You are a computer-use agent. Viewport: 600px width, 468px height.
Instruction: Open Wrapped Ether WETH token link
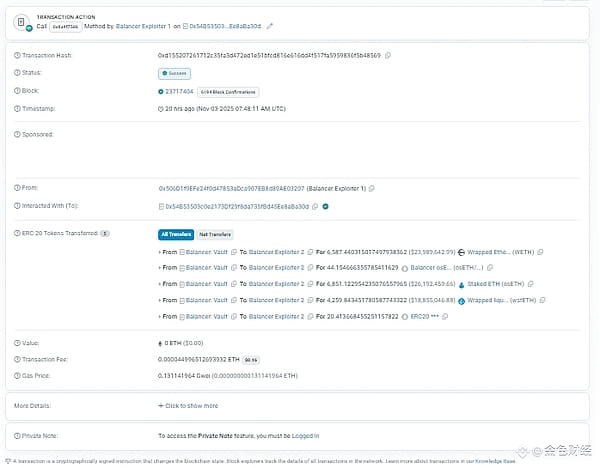pyautogui.click(x=500, y=252)
